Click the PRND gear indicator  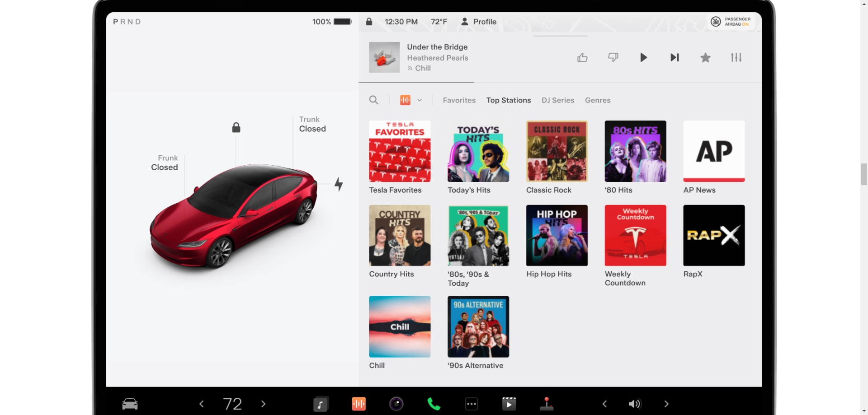coord(127,22)
